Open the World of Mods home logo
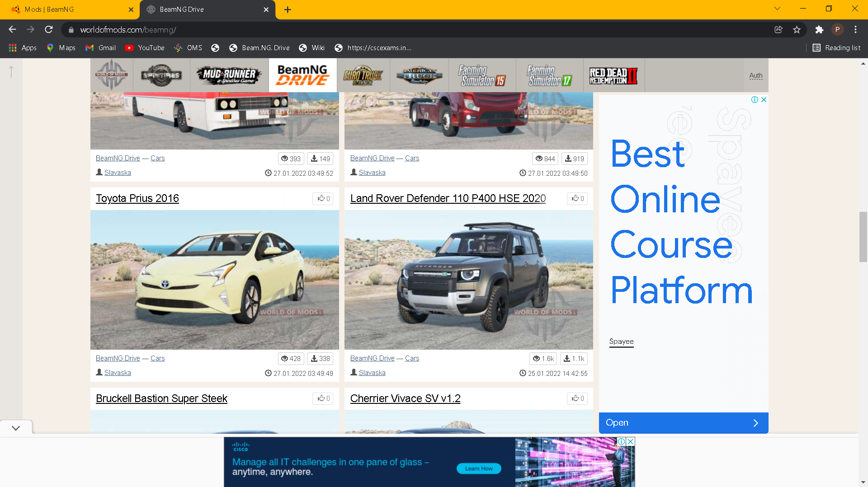 112,75
